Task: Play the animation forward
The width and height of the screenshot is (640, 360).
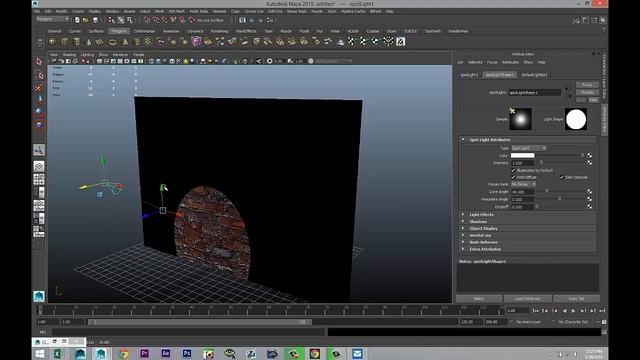Action: [573, 311]
